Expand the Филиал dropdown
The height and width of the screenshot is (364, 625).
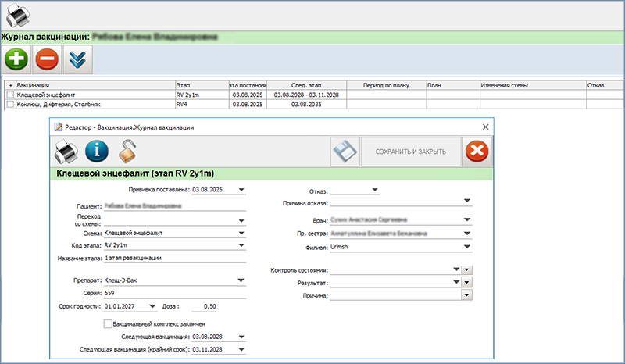click(467, 247)
